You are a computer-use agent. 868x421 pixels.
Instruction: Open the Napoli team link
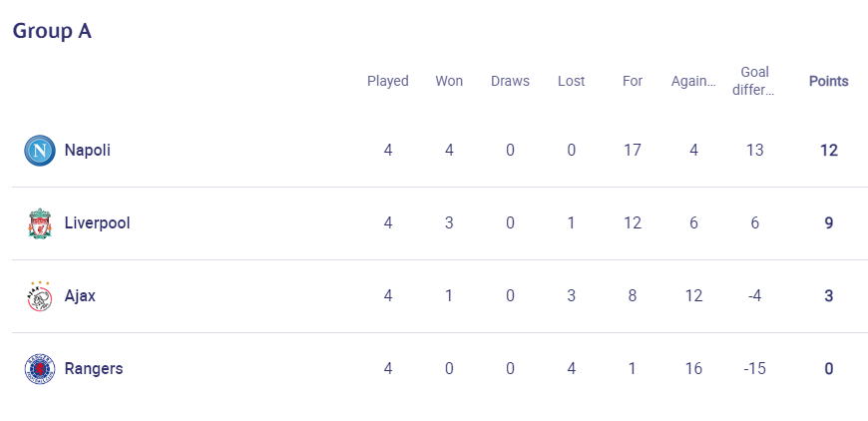(x=88, y=150)
